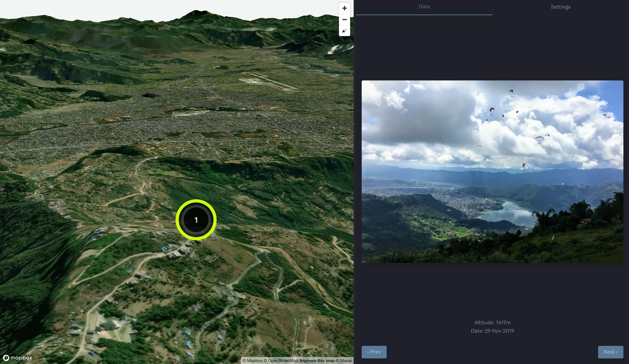The height and width of the screenshot is (364, 629).
Task: Advance to the next photo
Action: (610, 352)
